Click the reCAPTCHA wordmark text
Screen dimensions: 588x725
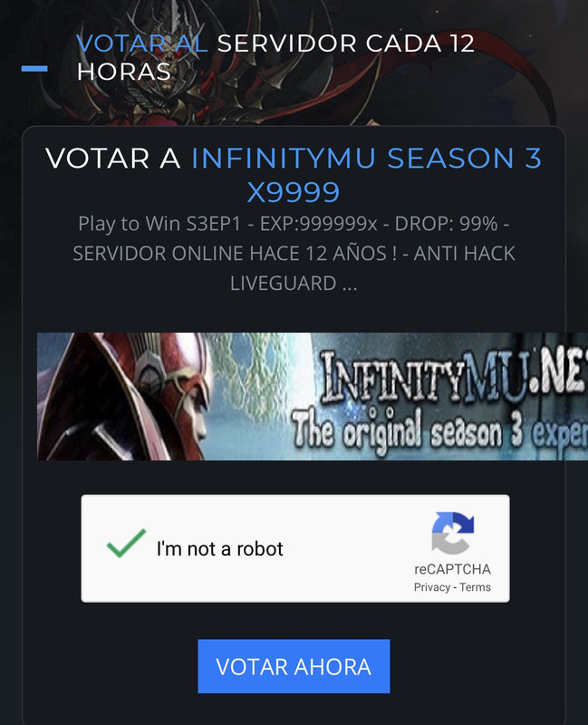[x=453, y=569]
